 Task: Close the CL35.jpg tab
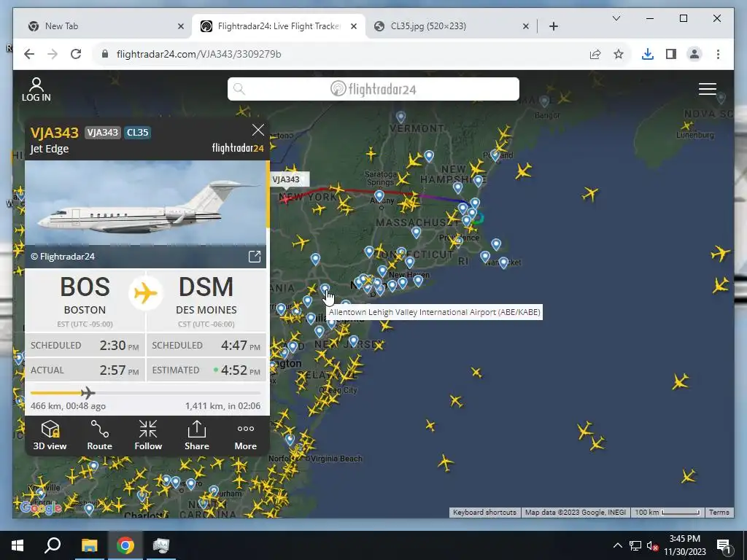pyautogui.click(x=525, y=26)
